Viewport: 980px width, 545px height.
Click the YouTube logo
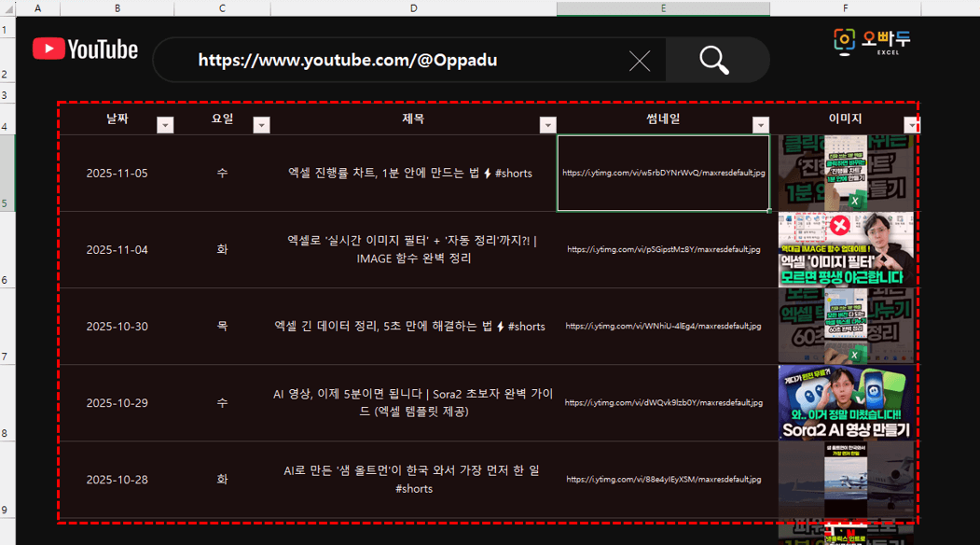point(85,49)
